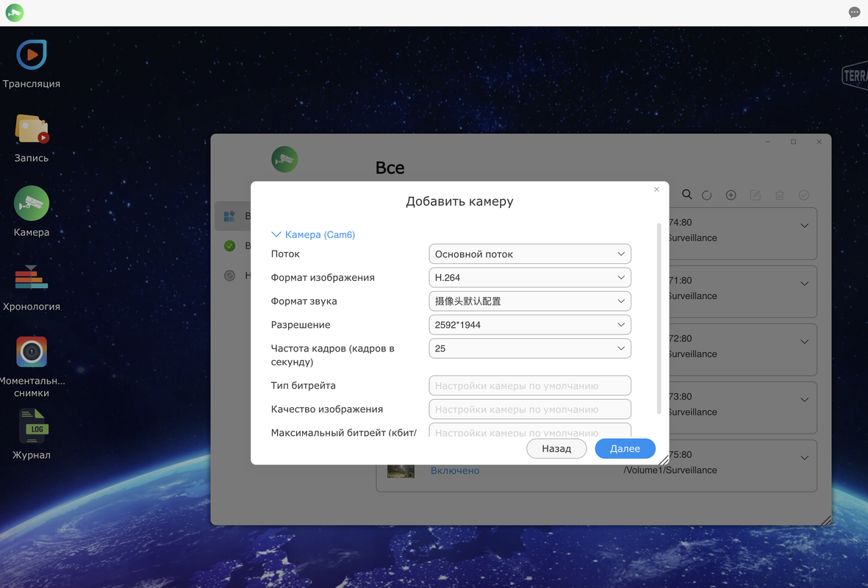Open the Хронология desktop app
Image resolution: width=868 pixels, height=588 pixels.
tap(32, 277)
